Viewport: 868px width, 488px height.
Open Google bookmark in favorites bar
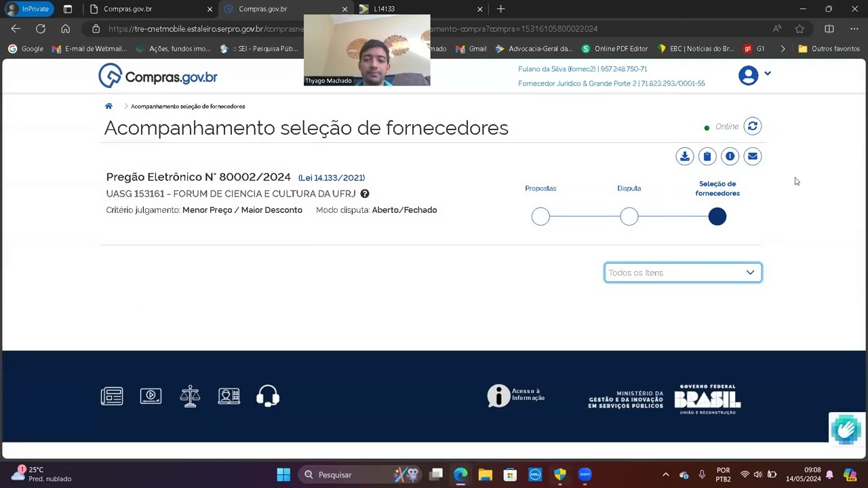(x=26, y=49)
